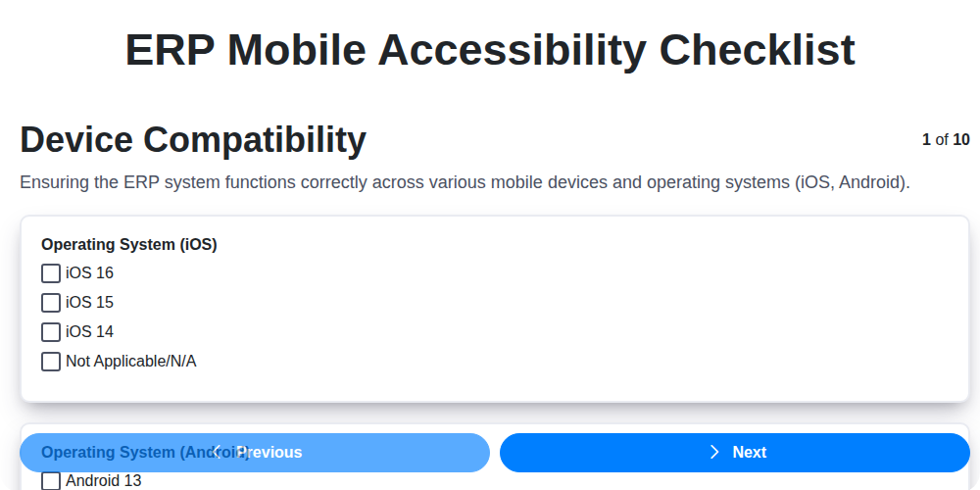Check the iOS 16 checkbox
Viewport: 980px width, 490px height.
tap(51, 273)
